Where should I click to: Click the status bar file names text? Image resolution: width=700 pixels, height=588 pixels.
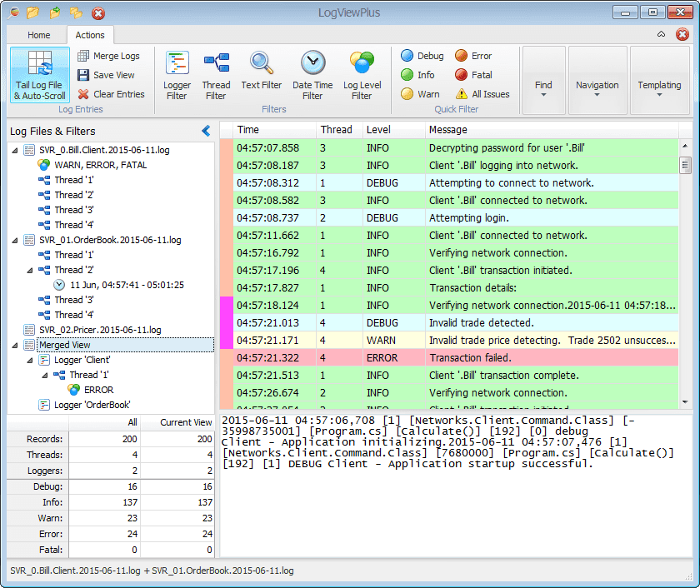coord(152,571)
